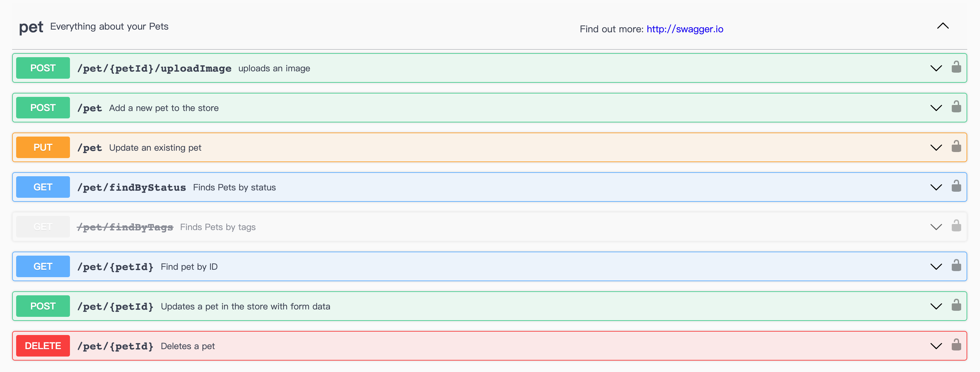This screenshot has height=372, width=980.
Task: Click "Add a new pet to the store" summary
Action: [163, 108]
